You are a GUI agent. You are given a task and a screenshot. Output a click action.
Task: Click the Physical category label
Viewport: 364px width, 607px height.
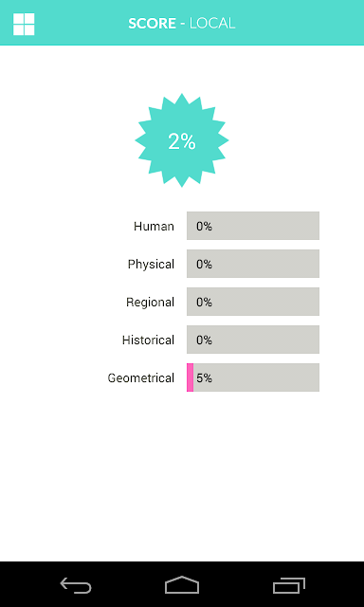coord(152,265)
